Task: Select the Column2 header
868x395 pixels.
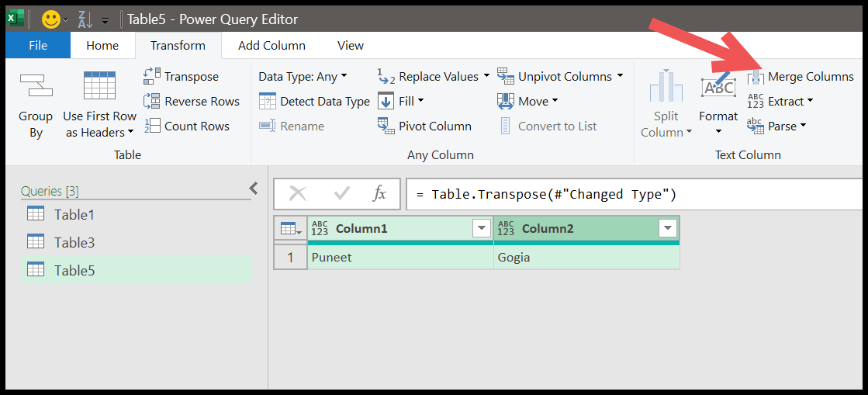Action: 586,228
